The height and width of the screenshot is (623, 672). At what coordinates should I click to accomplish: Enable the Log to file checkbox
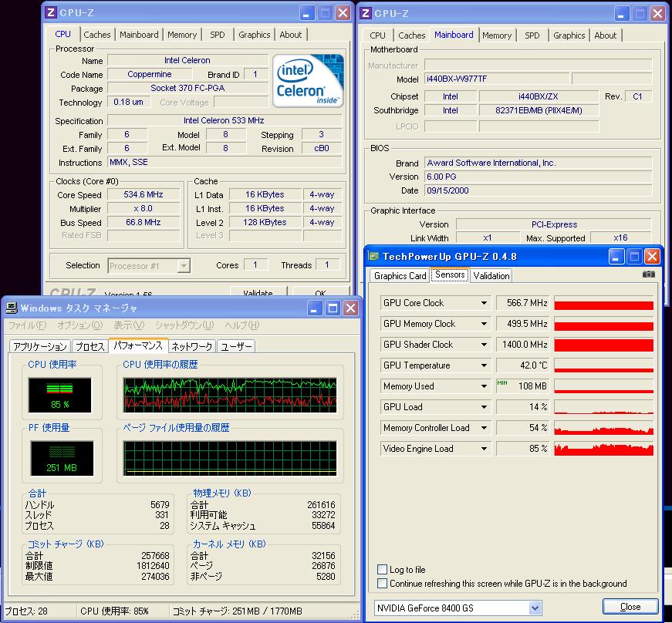pos(383,570)
